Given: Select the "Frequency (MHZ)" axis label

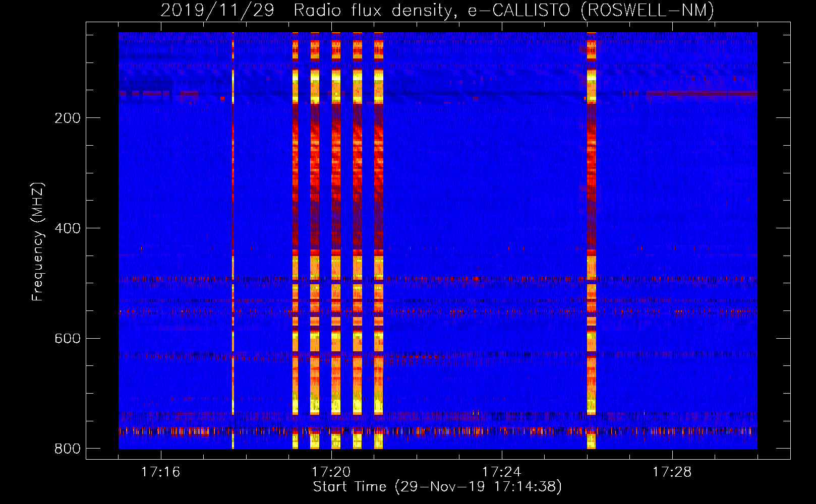Looking at the screenshot, I should (x=38, y=242).
